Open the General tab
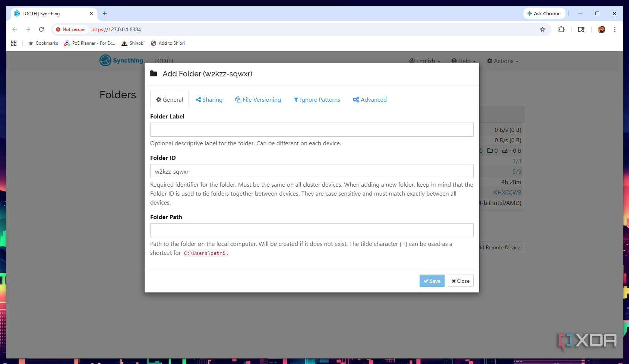629x364 pixels. click(x=170, y=99)
